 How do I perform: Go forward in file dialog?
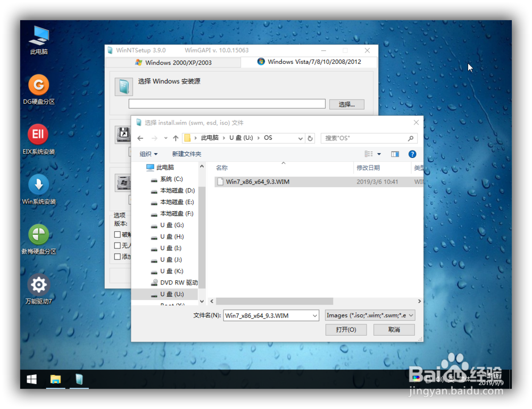click(x=154, y=138)
